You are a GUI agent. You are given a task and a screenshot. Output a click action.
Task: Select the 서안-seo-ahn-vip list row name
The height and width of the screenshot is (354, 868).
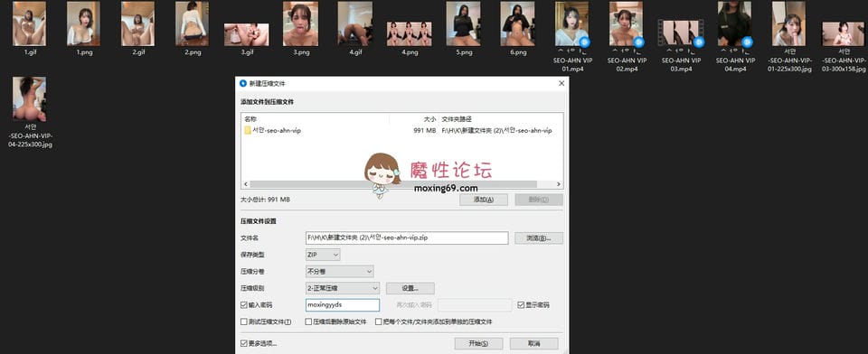point(277,131)
